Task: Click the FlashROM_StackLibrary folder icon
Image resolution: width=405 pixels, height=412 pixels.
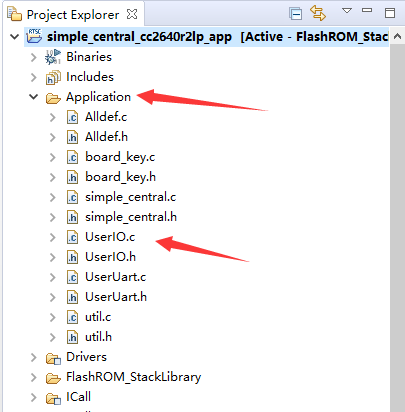Action: tap(53, 378)
